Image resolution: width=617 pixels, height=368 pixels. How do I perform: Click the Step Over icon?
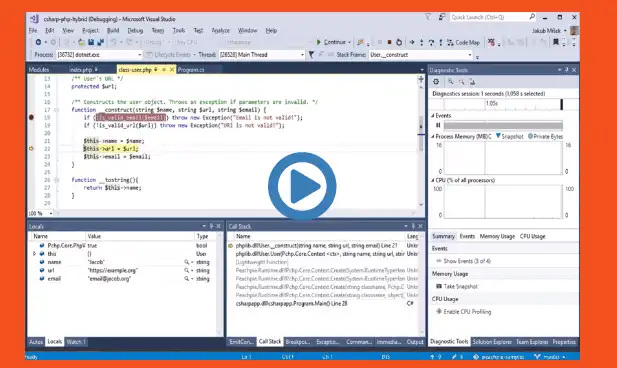(431, 42)
